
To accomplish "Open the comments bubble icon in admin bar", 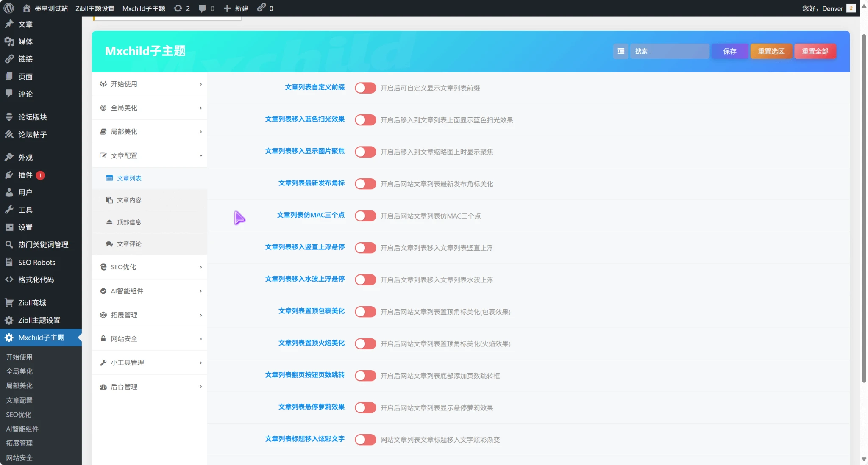I will tap(202, 8).
